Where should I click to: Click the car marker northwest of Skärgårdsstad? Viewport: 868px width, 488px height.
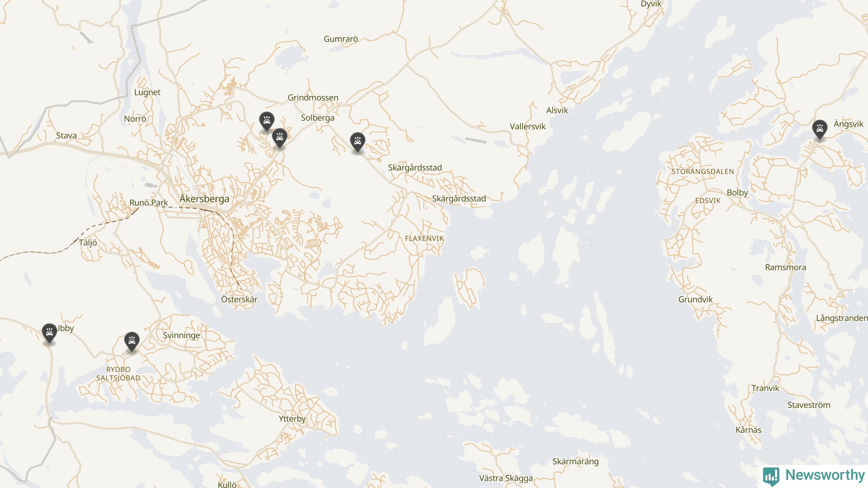[357, 142]
